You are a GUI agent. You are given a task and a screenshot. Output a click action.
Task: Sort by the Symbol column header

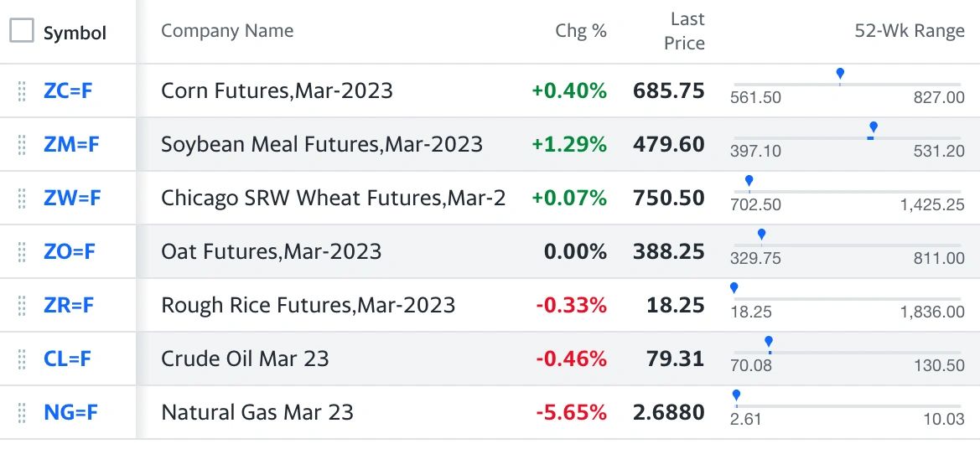click(x=75, y=34)
